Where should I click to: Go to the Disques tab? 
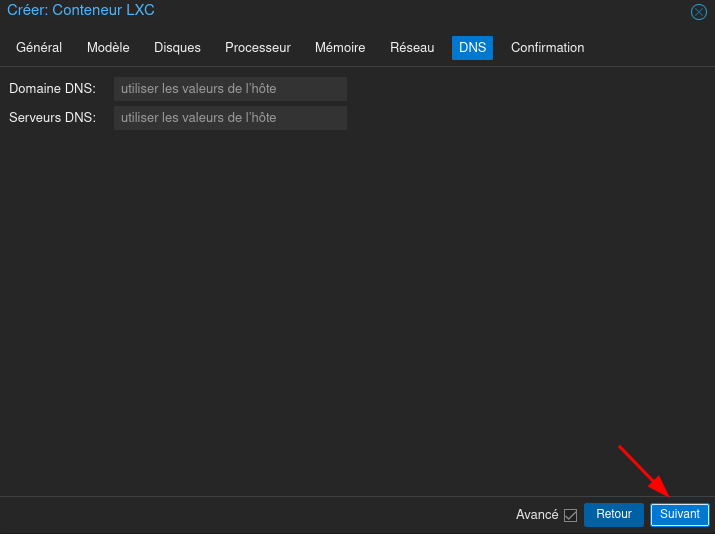coord(177,48)
